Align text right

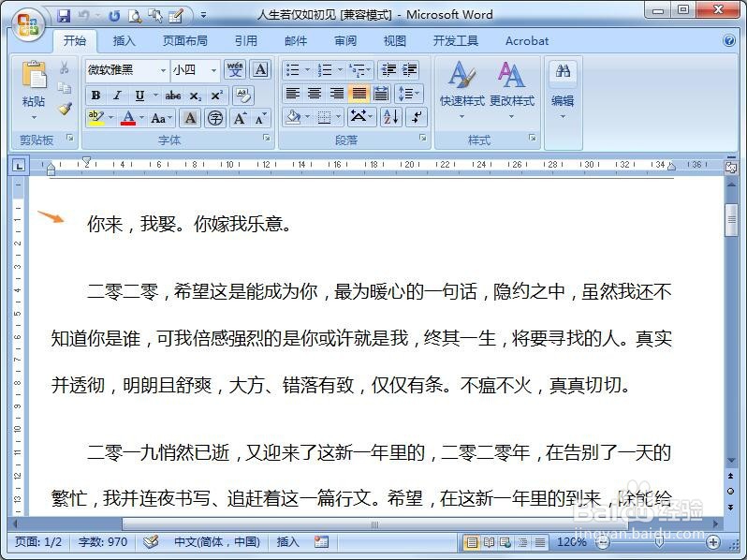[x=337, y=94]
